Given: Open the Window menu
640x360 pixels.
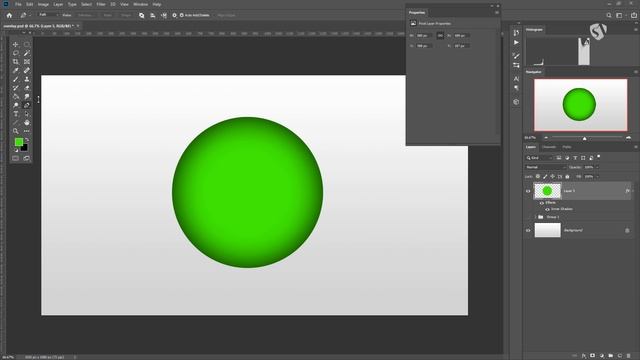Looking at the screenshot, I should (140, 4).
